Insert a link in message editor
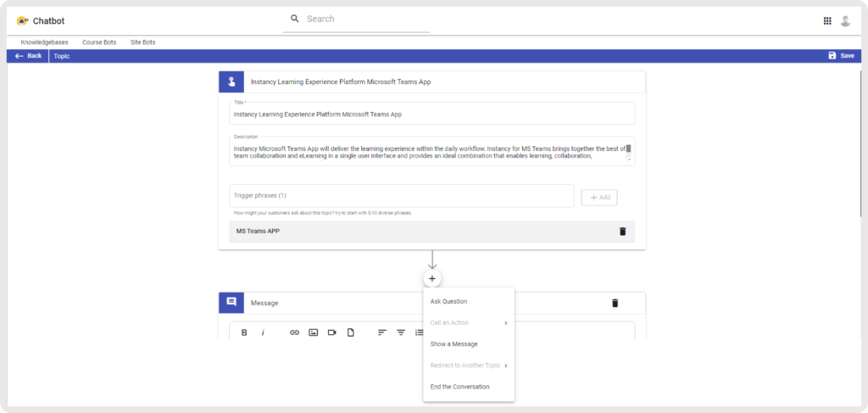The width and height of the screenshot is (868, 413). tap(294, 332)
